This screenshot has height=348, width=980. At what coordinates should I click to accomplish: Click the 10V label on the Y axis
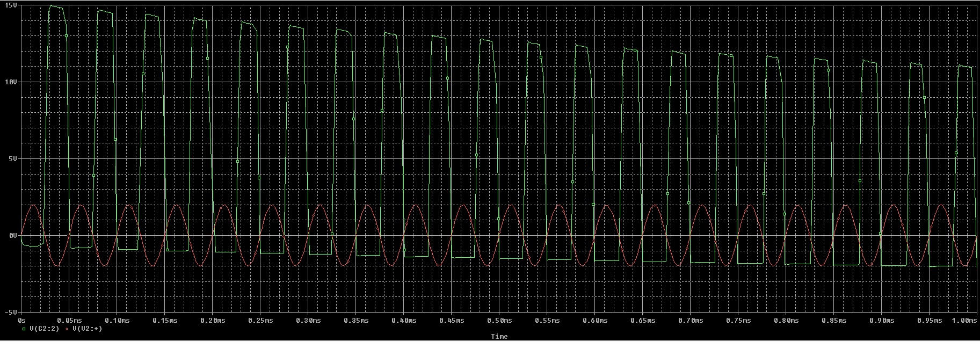pyautogui.click(x=10, y=82)
